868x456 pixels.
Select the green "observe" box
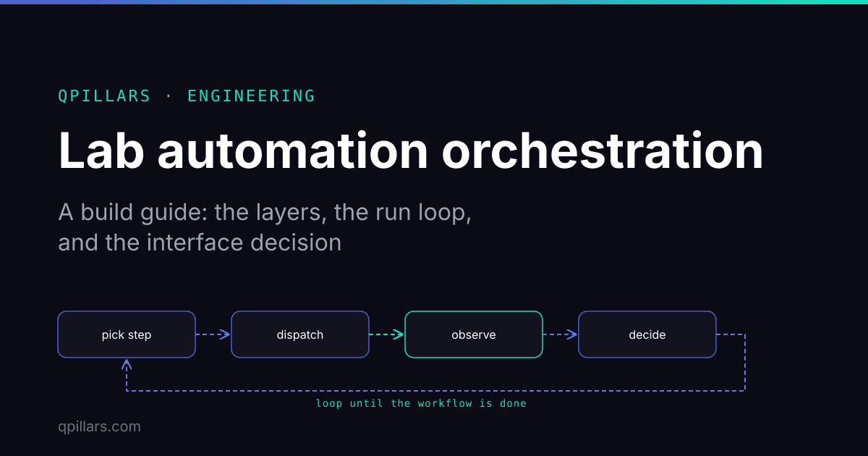[474, 334]
